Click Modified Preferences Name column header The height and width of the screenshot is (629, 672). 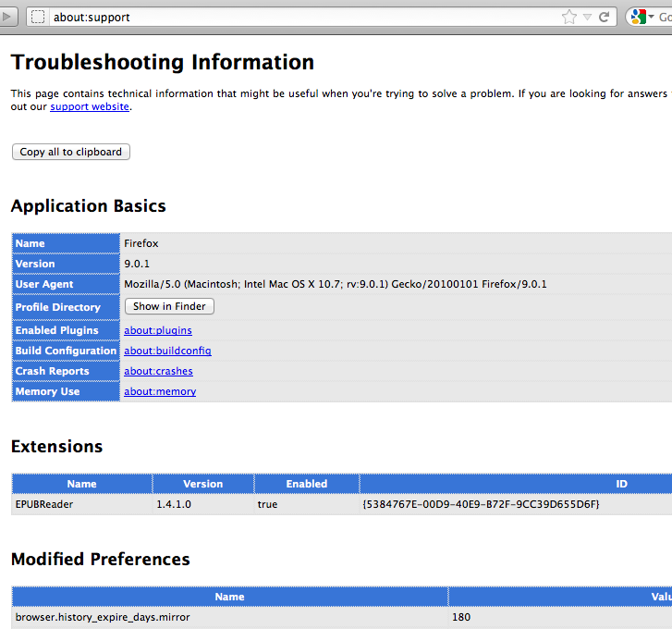(x=230, y=597)
